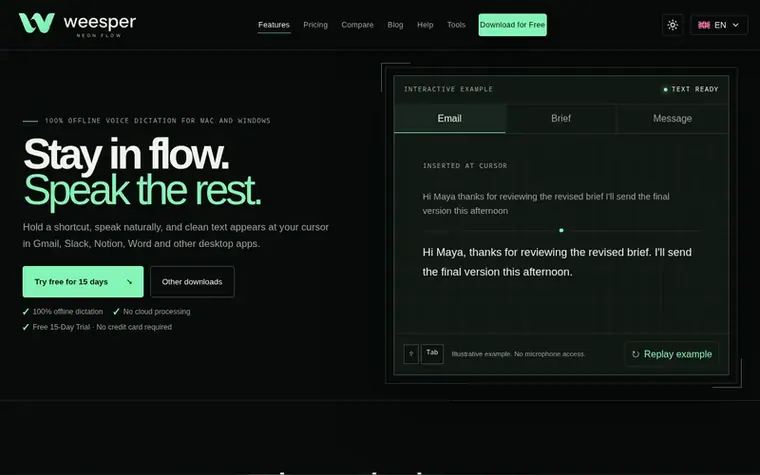The width and height of the screenshot is (760, 475).
Task: Click Try free for 15 days button
Action: pos(83,282)
